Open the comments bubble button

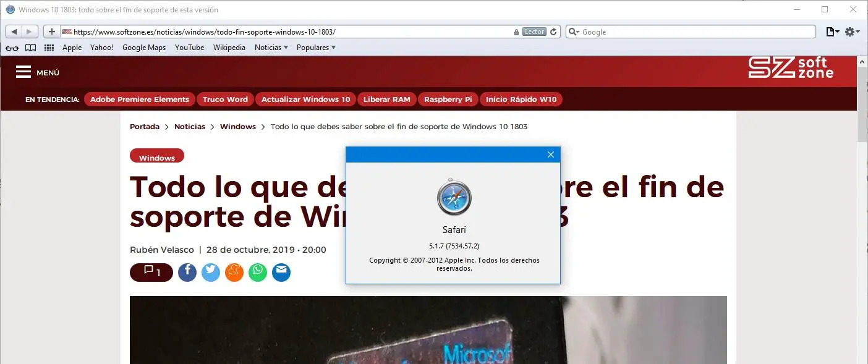tap(151, 273)
